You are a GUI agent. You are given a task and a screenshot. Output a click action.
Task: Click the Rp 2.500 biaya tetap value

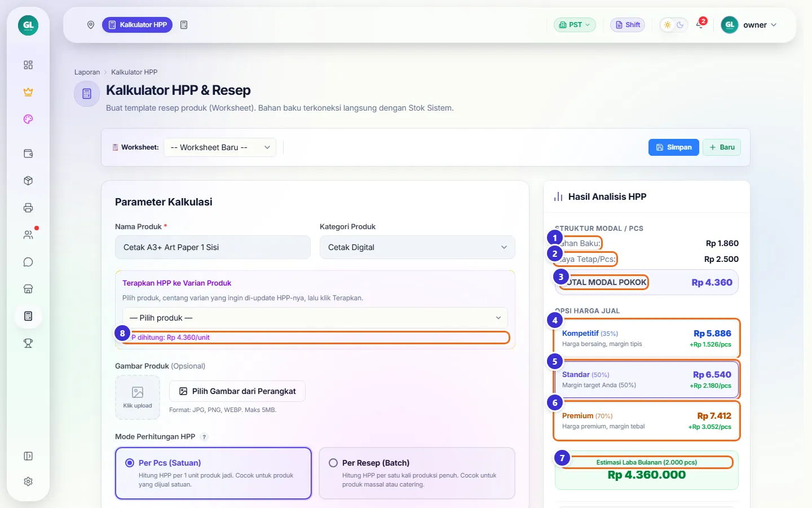pos(721,259)
